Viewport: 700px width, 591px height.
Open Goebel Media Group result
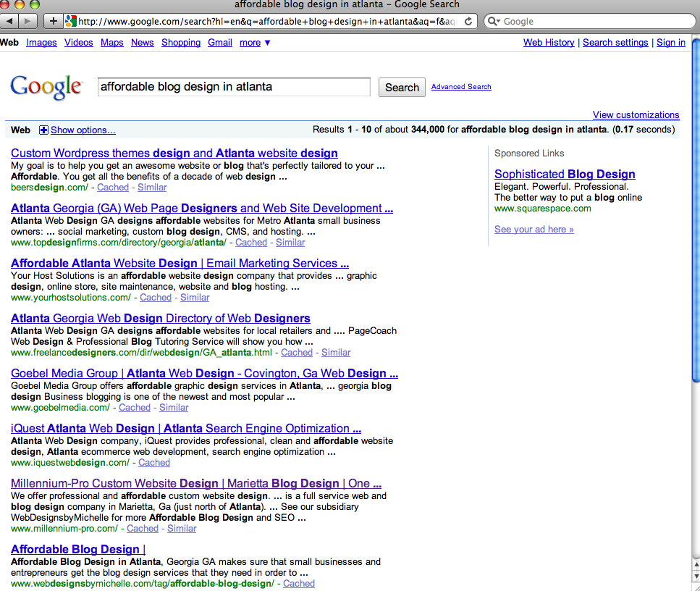(204, 373)
